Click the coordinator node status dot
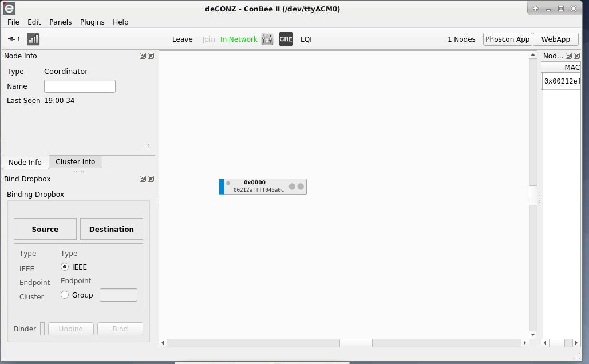589x364 pixels. (228, 183)
